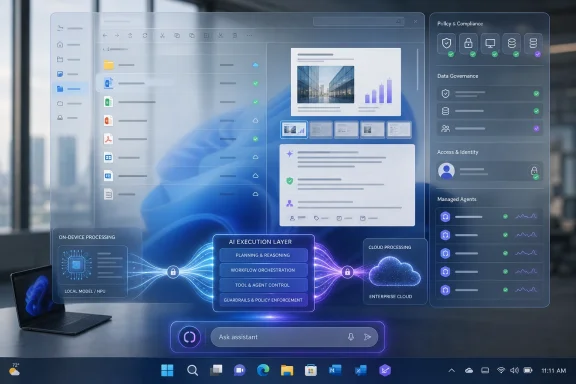
Task: Select the green Excel file in the list
Action: click(x=108, y=102)
